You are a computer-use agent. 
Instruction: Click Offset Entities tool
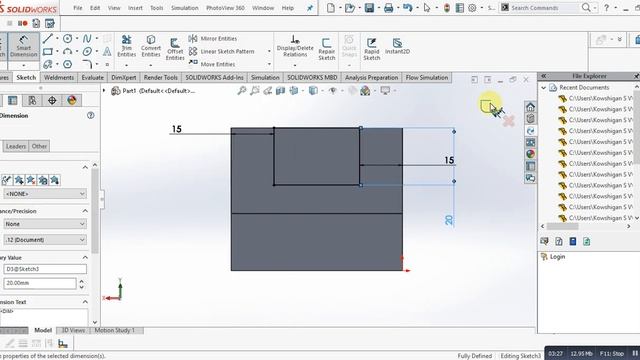tap(175, 49)
